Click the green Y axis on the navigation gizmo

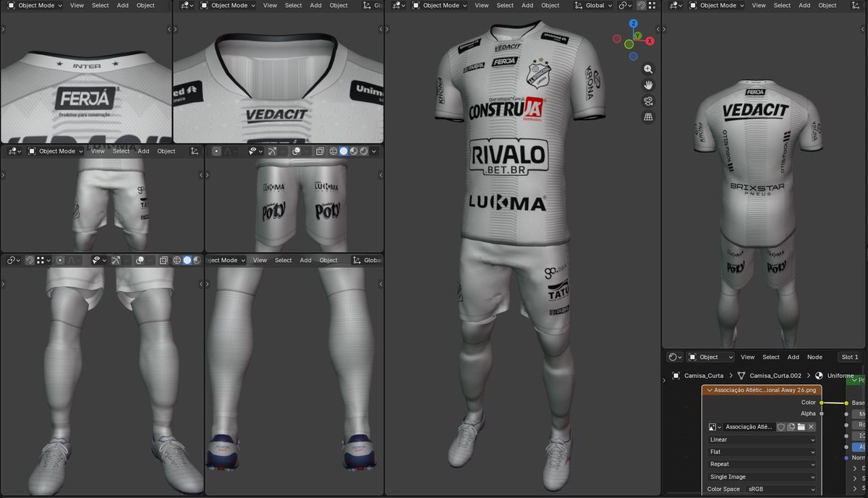click(637, 35)
